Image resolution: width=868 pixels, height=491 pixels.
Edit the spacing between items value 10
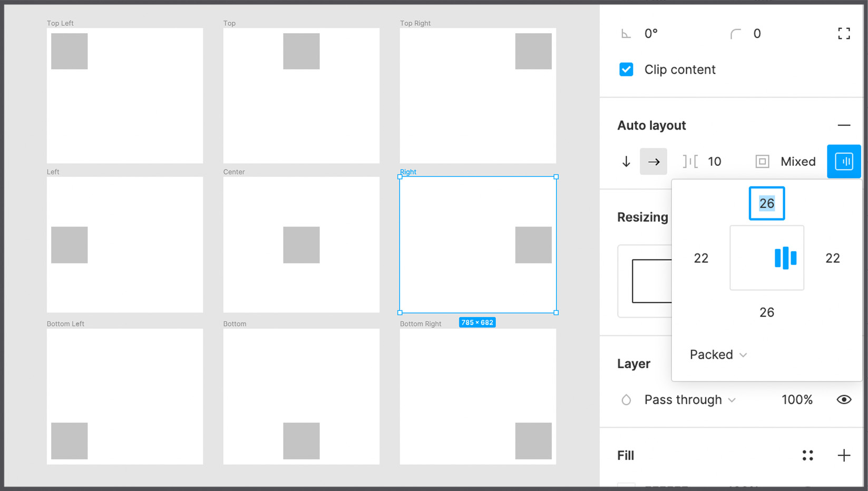(x=714, y=162)
